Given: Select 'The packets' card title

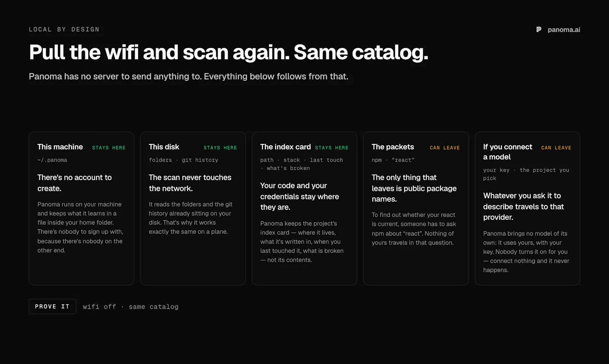Looking at the screenshot, I should 393,147.
